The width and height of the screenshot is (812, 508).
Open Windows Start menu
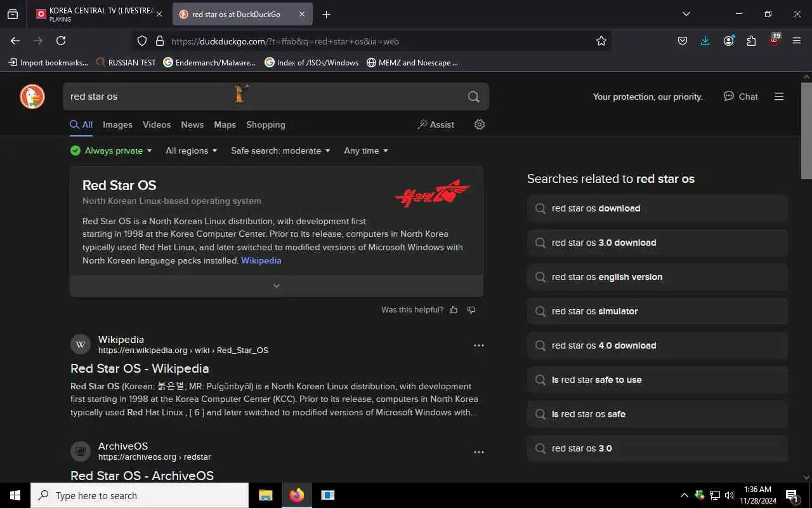(x=15, y=495)
